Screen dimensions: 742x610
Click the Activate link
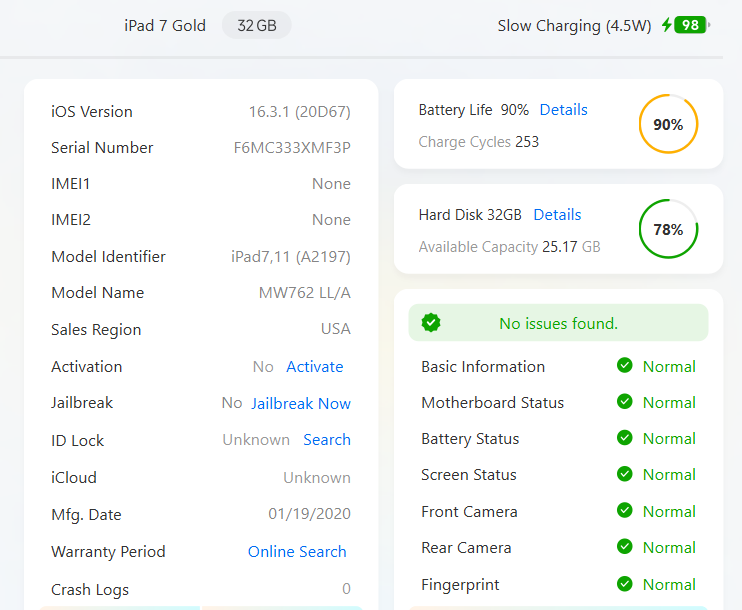(x=315, y=367)
